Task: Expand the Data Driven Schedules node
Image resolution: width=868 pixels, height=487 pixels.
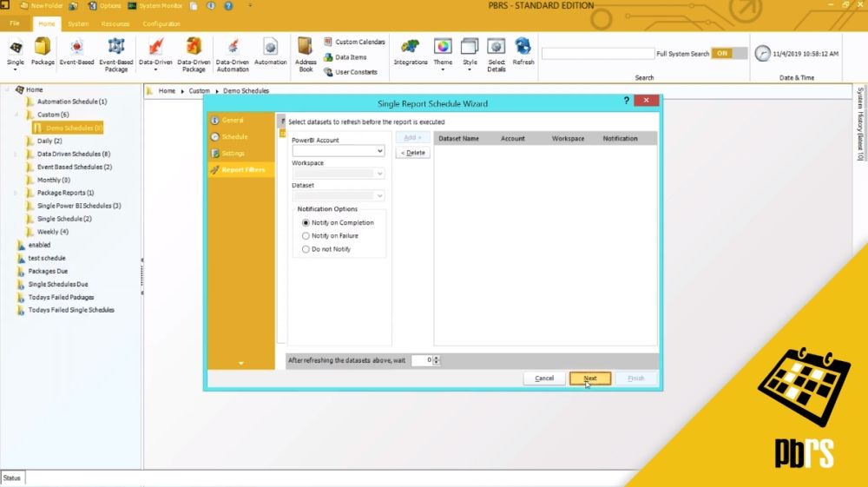Action: pos(16,154)
